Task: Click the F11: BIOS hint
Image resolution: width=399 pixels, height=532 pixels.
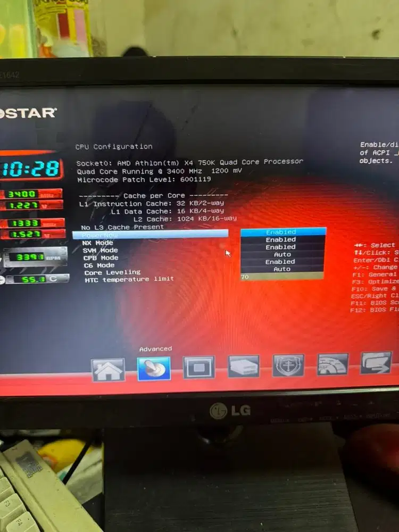Action: [x=375, y=303]
